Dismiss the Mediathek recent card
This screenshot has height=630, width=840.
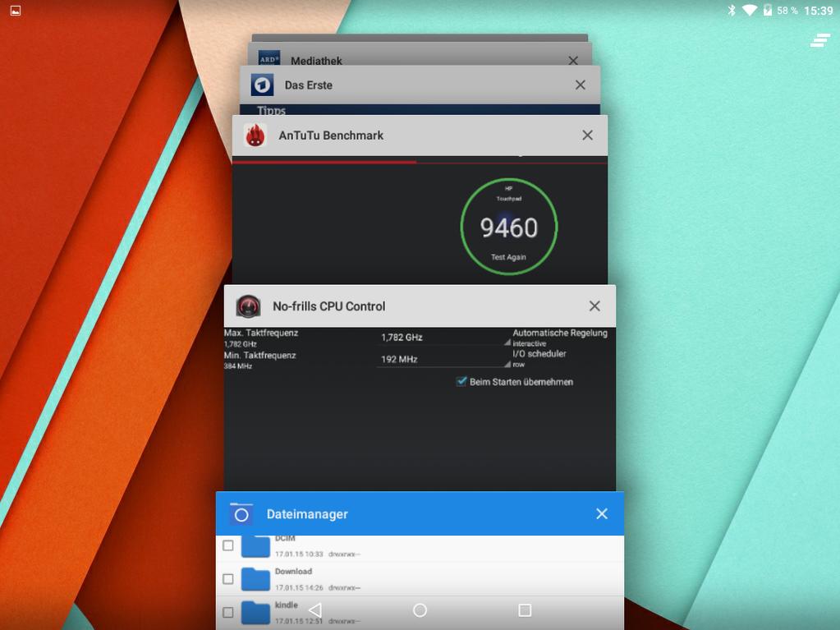573,61
